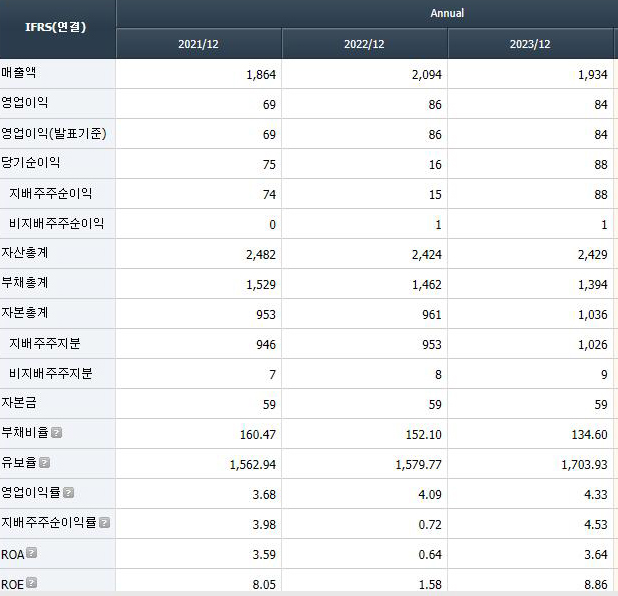Click net margin value 0.72
The height and width of the screenshot is (596, 618).
click(430, 525)
